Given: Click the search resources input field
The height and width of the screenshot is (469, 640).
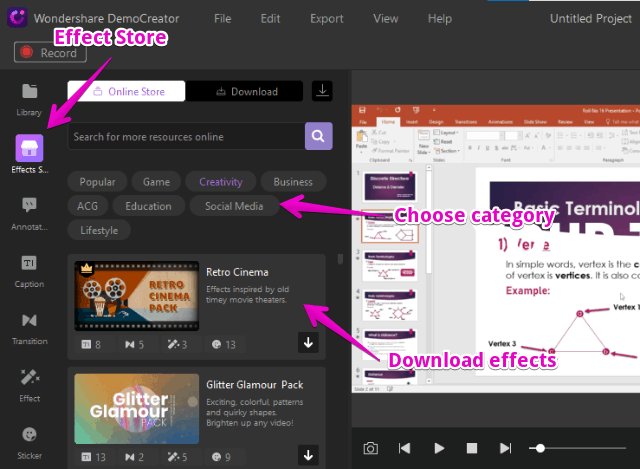Looking at the screenshot, I should [187, 136].
